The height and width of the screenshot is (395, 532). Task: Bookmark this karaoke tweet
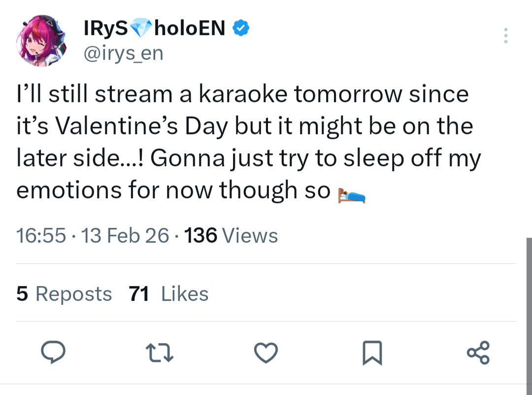tap(372, 353)
